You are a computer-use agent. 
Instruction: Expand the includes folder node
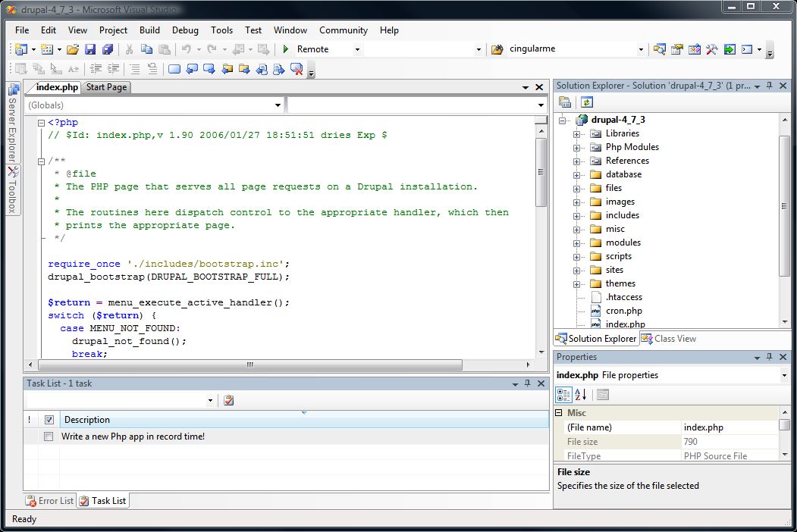pyautogui.click(x=576, y=215)
